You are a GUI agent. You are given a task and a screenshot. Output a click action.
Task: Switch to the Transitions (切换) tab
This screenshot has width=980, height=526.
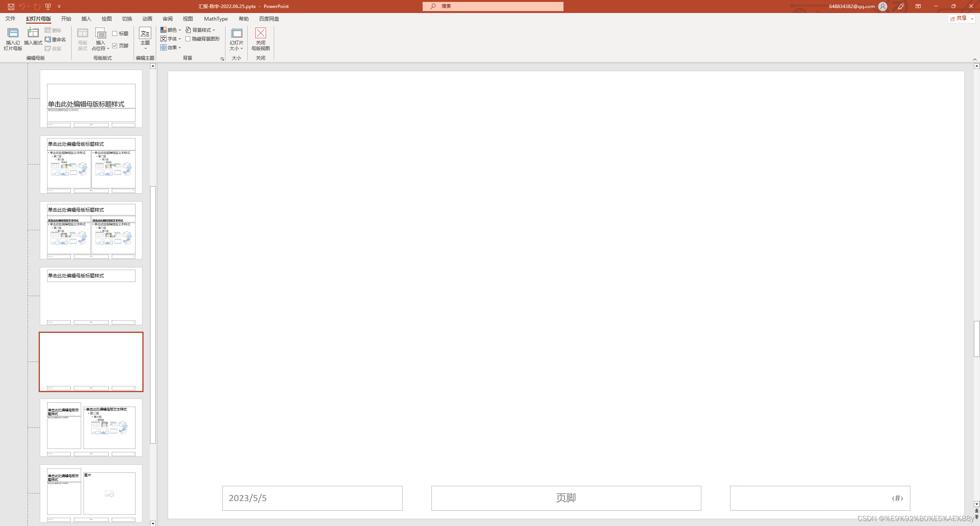pos(127,19)
